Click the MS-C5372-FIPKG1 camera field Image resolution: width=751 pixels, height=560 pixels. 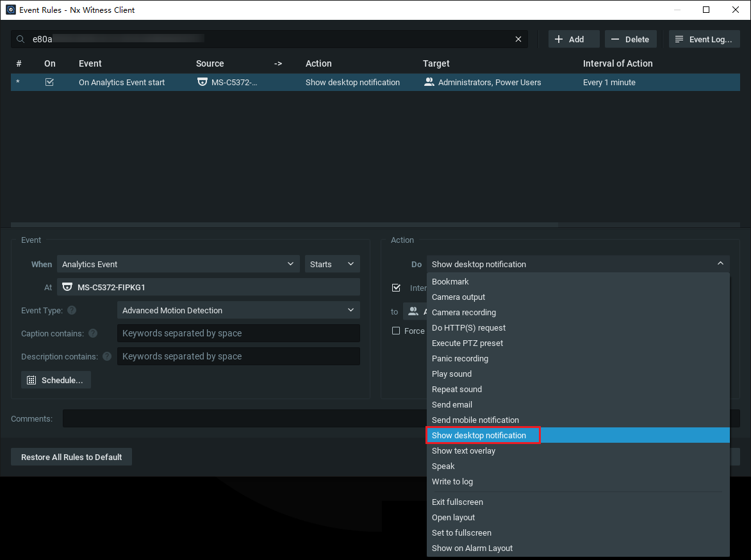click(208, 287)
